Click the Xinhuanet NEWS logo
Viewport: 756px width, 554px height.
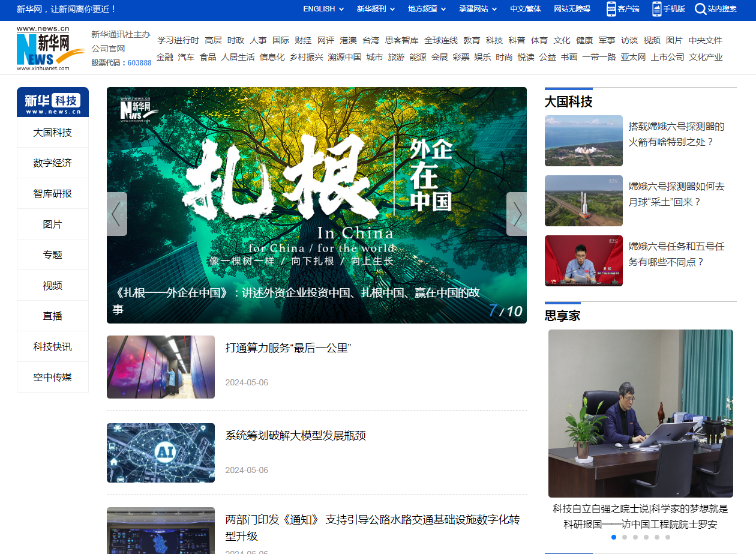coord(51,49)
